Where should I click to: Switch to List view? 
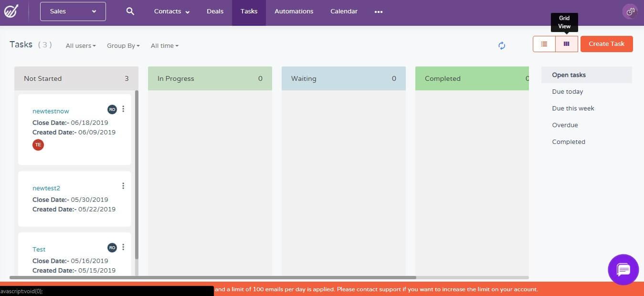coord(544,44)
